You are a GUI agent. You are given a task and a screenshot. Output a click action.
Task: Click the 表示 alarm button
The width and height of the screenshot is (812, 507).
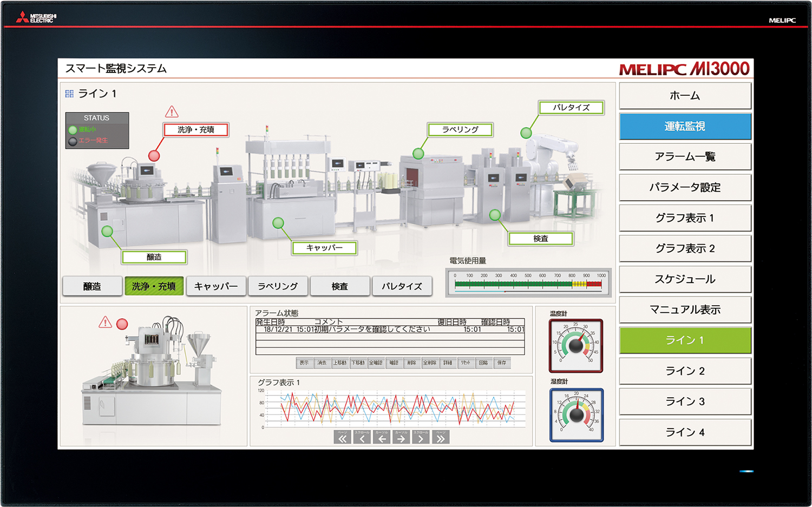tap(304, 363)
